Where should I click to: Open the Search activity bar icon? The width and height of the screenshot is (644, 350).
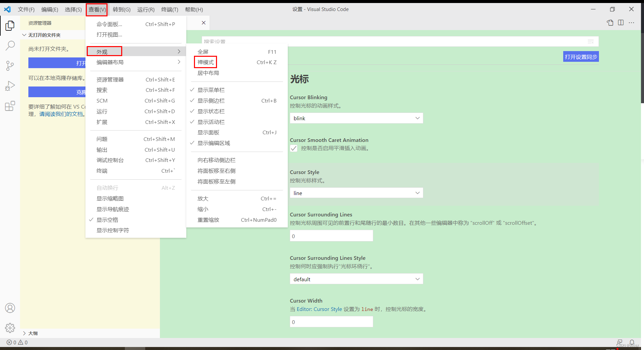click(10, 45)
